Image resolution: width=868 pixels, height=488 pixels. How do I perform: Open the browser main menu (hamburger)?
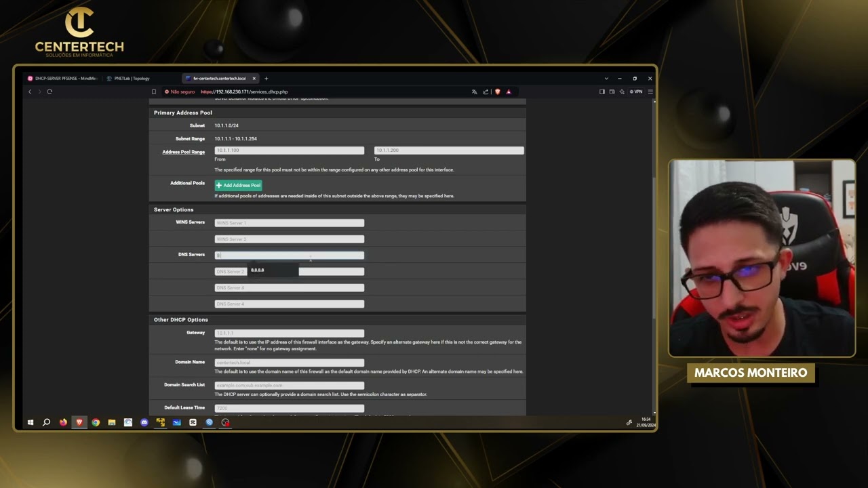pos(650,91)
